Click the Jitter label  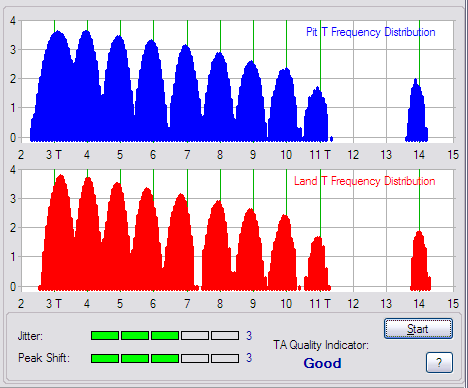30,336
